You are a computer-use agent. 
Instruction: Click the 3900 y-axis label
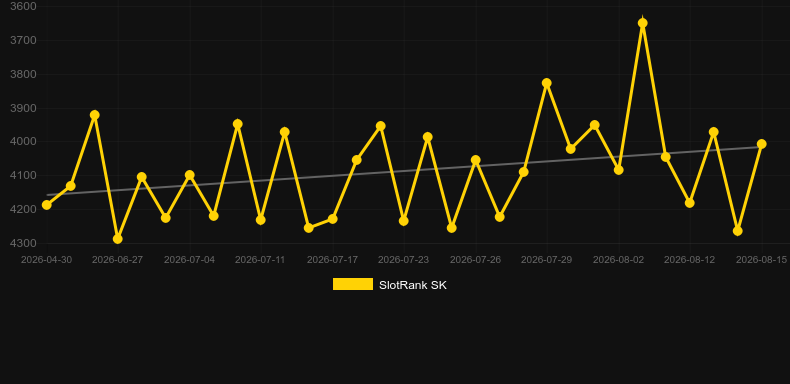tap(23, 108)
